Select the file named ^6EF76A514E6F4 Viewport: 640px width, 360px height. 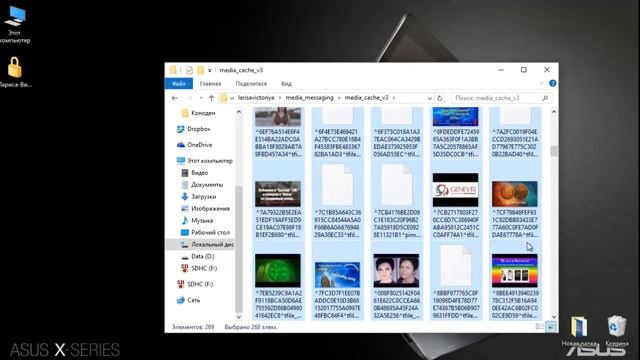point(278,133)
